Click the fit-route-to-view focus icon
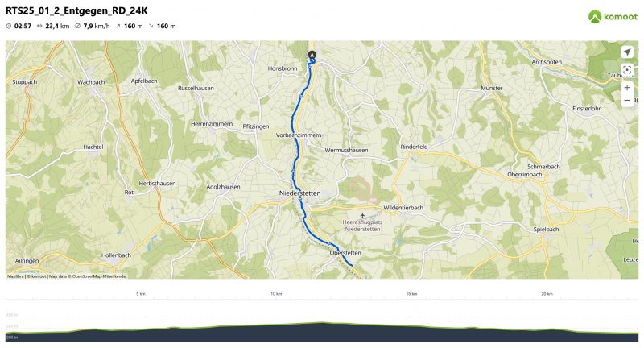 coord(627,70)
